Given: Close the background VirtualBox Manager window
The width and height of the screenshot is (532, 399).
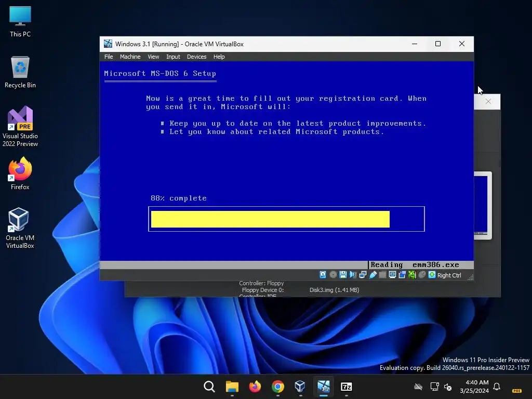Looking at the screenshot, I should click(488, 101).
